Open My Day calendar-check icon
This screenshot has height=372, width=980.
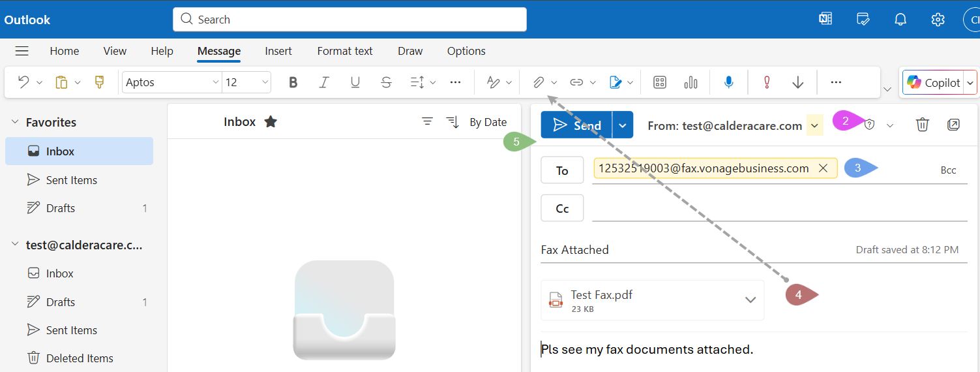point(863,20)
